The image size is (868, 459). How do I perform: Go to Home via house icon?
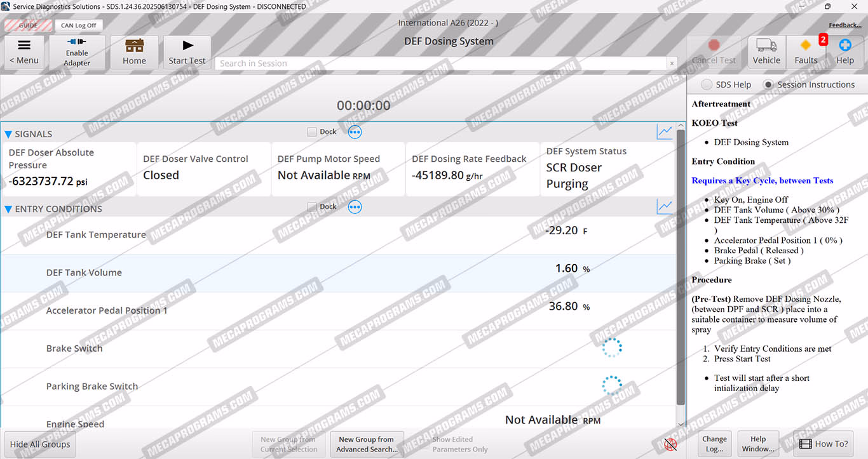coord(134,52)
